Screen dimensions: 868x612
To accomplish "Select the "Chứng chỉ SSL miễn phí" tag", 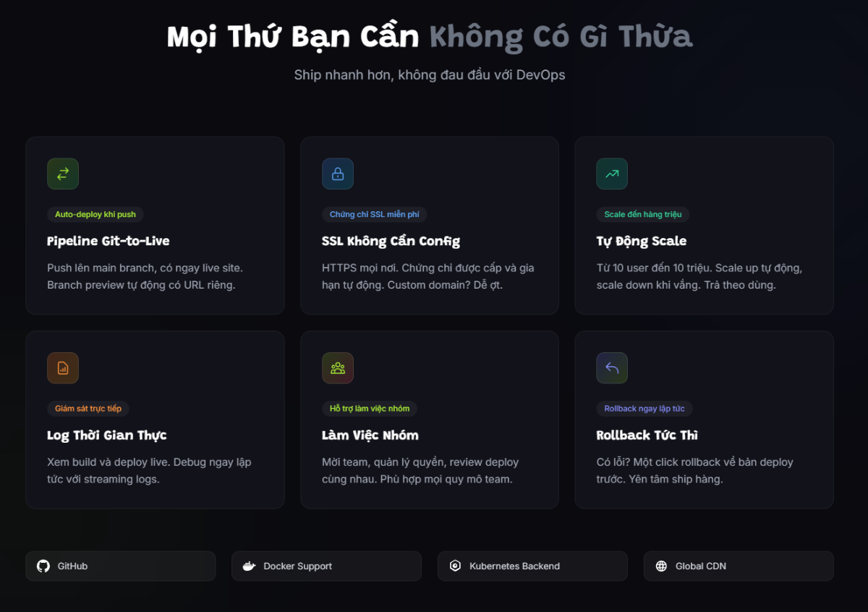I will (375, 215).
